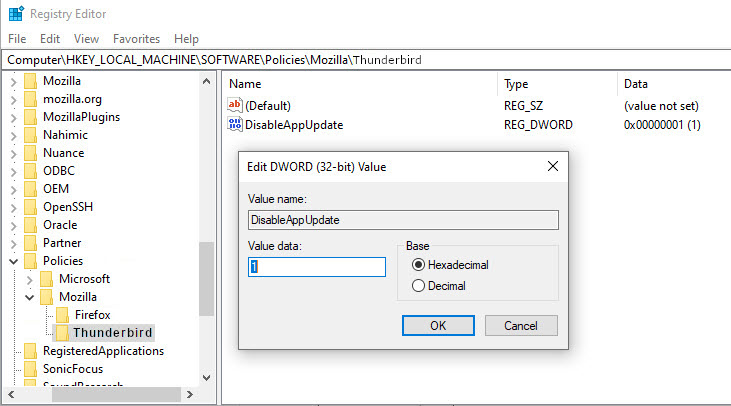Click the Registry Editor app icon in title bar
The image size is (731, 406).
point(16,14)
